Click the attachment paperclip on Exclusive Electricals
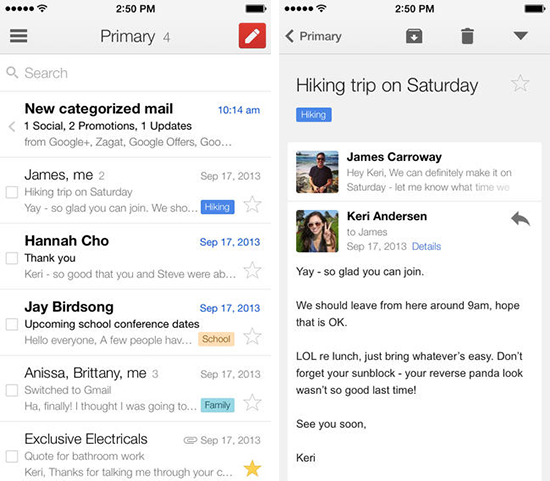550x481 pixels. (190, 440)
